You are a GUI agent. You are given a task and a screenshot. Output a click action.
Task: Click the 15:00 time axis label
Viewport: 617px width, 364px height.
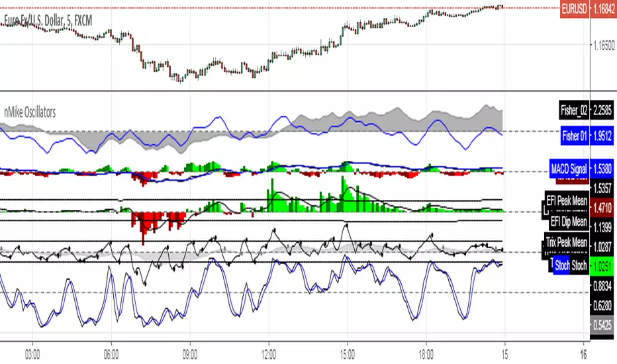[x=347, y=355]
